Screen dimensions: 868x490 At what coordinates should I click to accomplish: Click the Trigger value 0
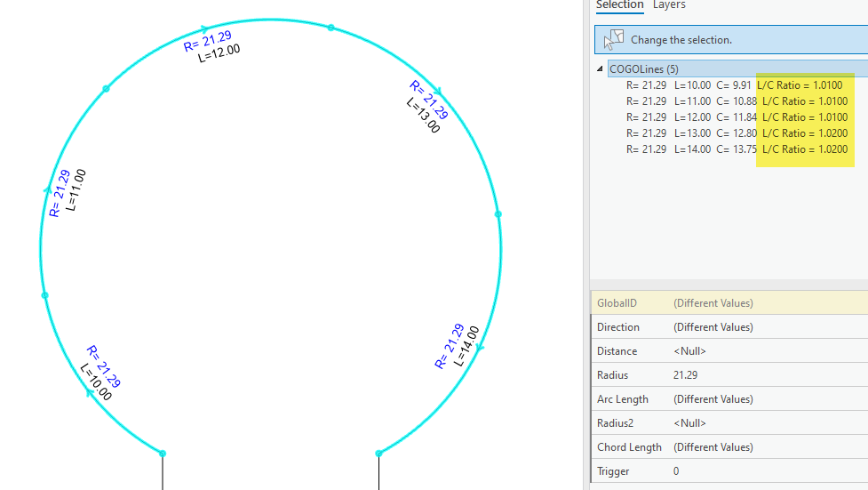pyautogui.click(x=676, y=471)
